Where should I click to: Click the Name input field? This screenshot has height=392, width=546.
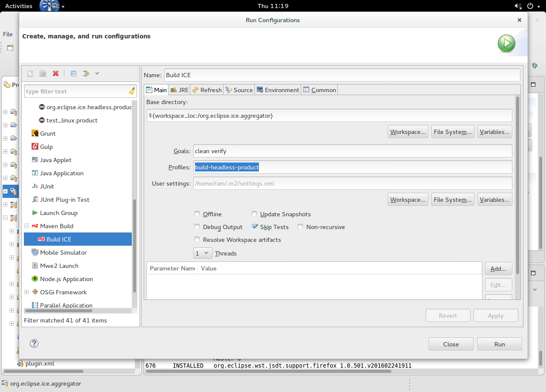click(x=342, y=75)
